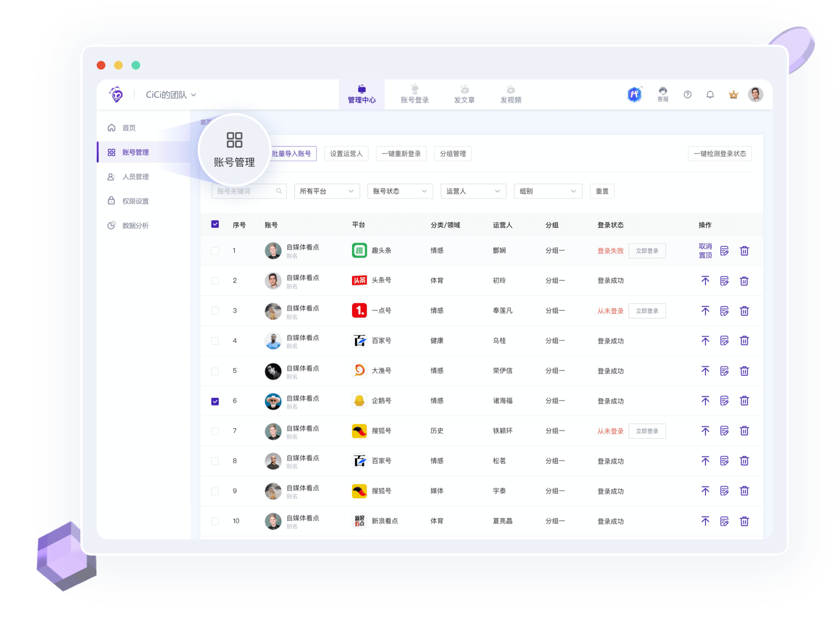The width and height of the screenshot is (840, 623).
Task: Open user profile avatar in header
Action: pyautogui.click(x=755, y=95)
